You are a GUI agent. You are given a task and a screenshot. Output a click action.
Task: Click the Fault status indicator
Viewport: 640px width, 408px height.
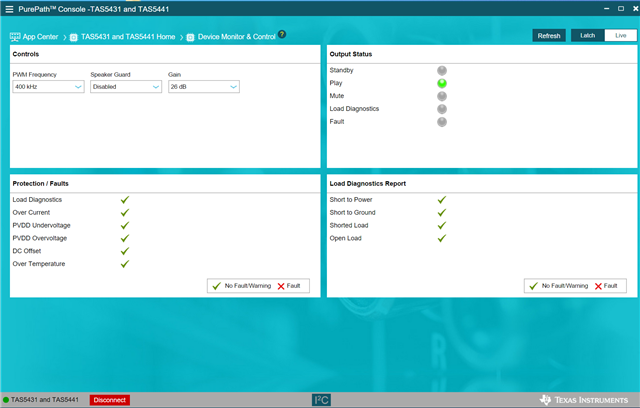point(442,122)
